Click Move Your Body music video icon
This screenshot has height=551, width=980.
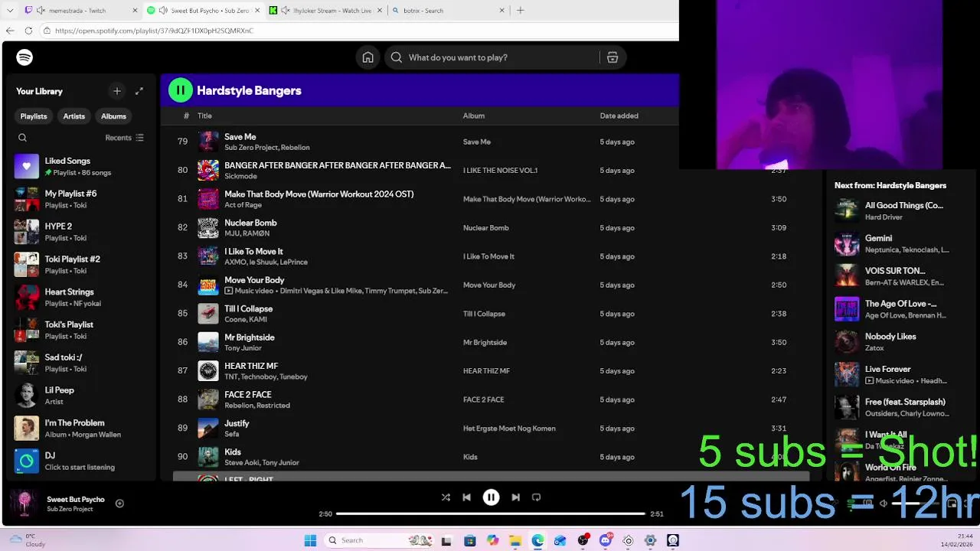pos(228,291)
